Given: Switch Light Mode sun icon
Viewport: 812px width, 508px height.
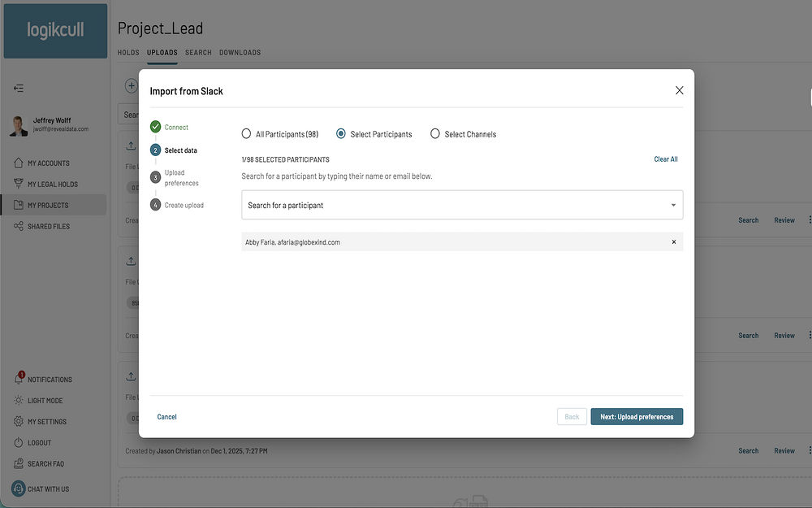Looking at the screenshot, I should point(19,400).
